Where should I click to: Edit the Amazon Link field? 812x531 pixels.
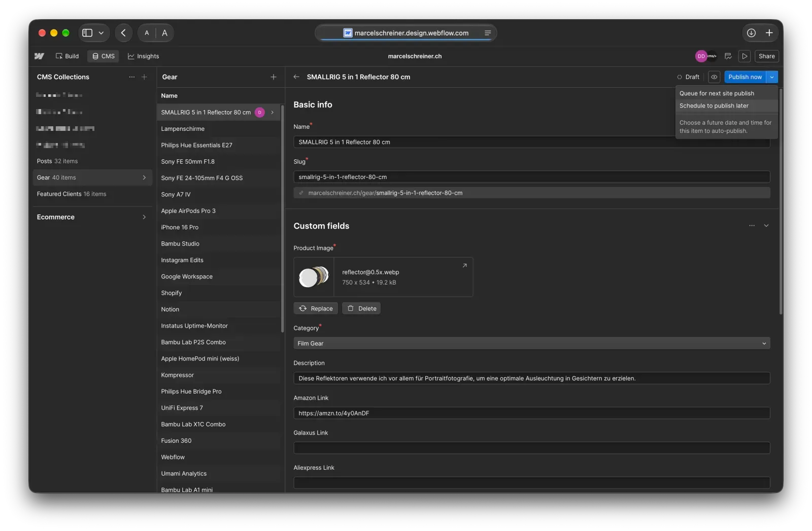click(531, 413)
